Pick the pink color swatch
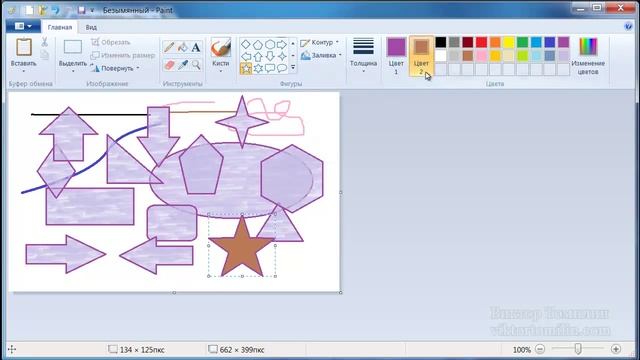Image resolution: width=640 pixels, height=360 pixels. tap(481, 56)
